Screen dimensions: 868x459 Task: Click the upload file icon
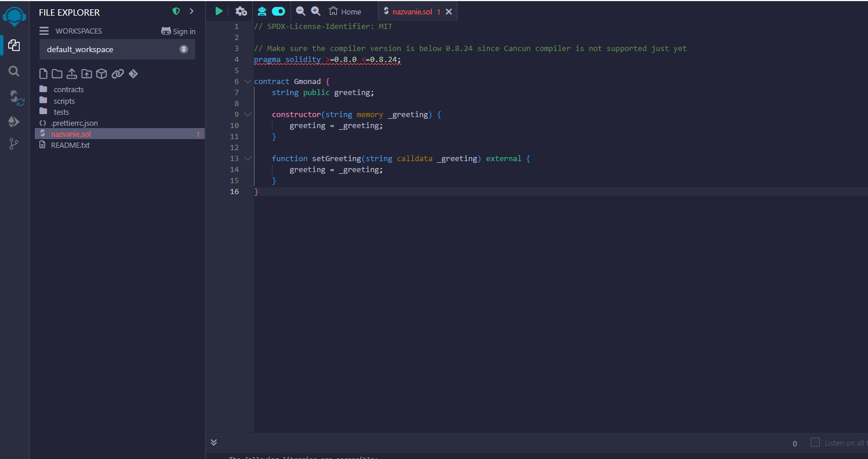pyautogui.click(x=72, y=74)
